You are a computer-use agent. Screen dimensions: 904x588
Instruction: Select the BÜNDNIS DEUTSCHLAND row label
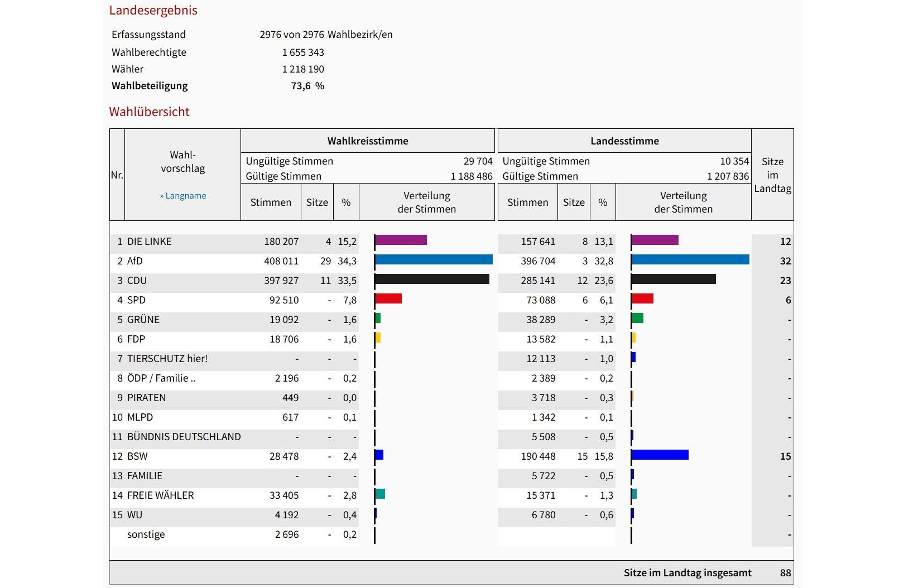point(184,437)
